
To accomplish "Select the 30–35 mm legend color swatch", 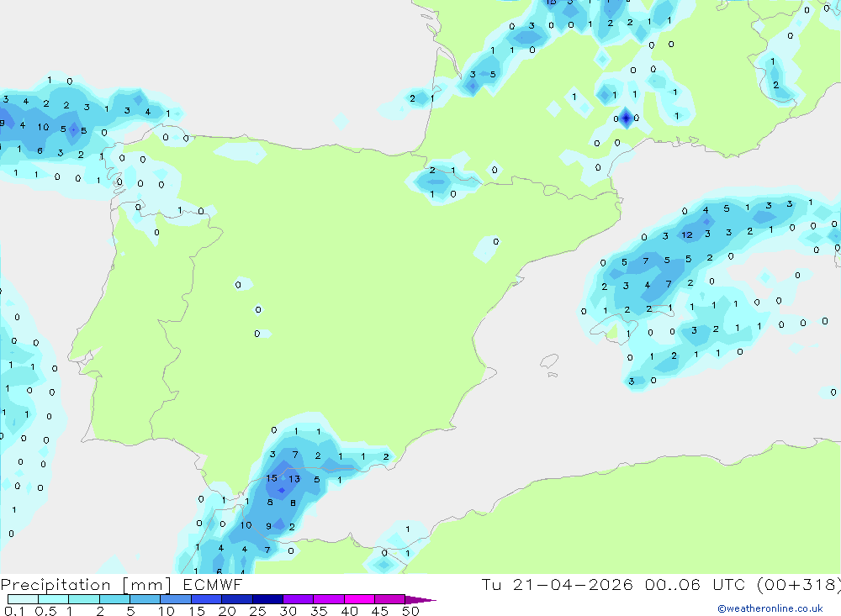I will (x=298, y=599).
